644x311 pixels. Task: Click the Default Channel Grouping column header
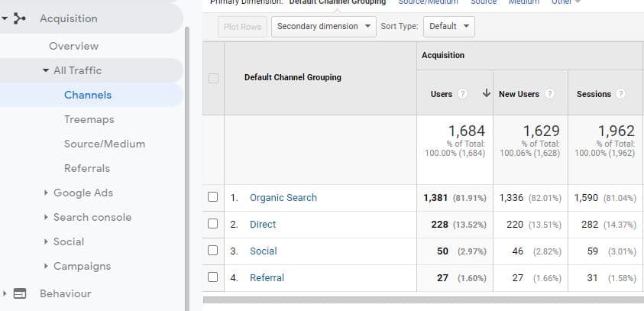pyautogui.click(x=293, y=77)
